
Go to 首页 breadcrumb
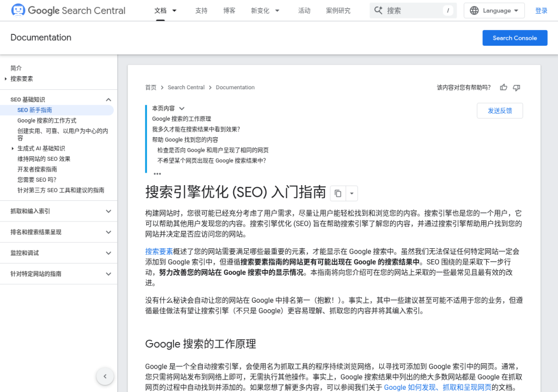point(150,88)
